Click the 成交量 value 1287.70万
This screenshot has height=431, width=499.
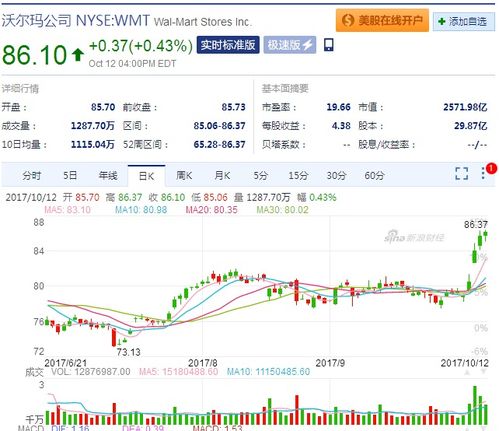93,126
